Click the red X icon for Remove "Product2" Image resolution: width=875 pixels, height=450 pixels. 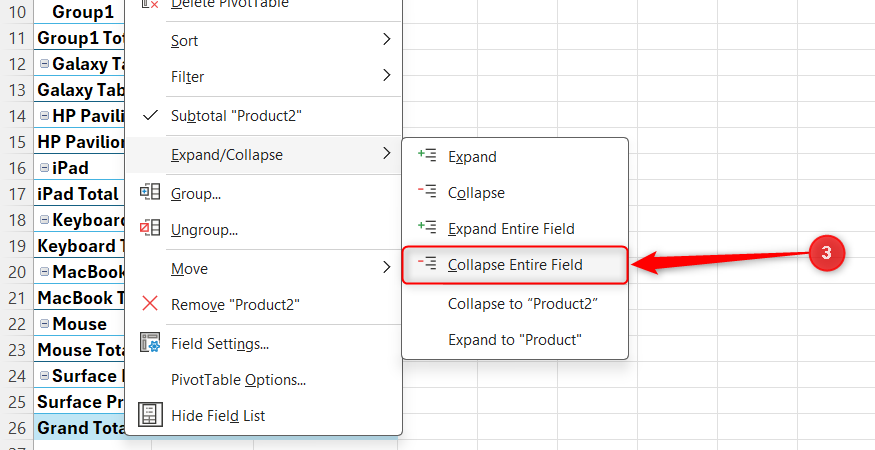[x=150, y=304]
